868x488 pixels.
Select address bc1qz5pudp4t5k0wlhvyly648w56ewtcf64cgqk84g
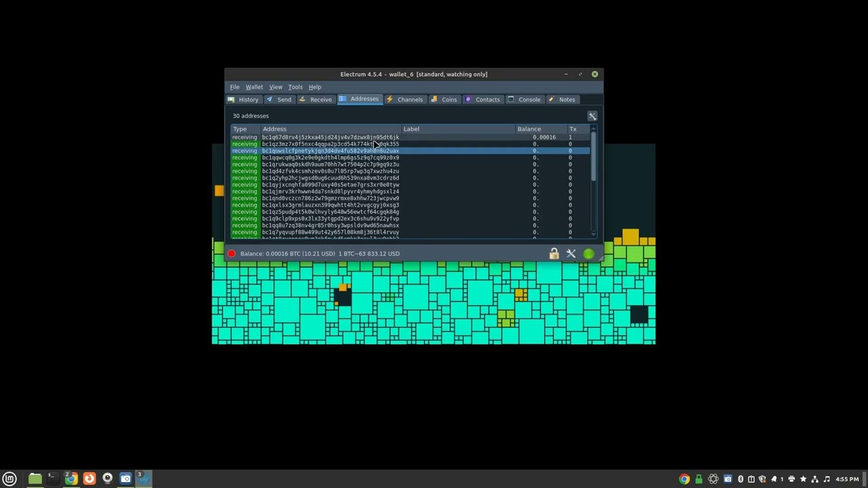click(330, 211)
